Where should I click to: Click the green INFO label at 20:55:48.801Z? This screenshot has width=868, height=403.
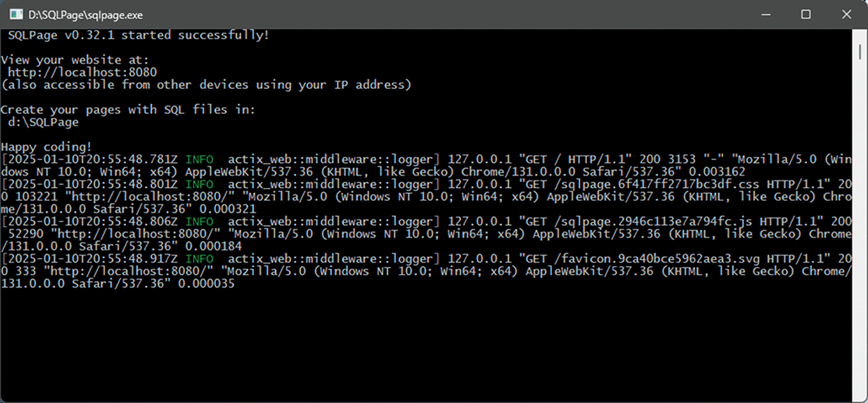(x=199, y=184)
